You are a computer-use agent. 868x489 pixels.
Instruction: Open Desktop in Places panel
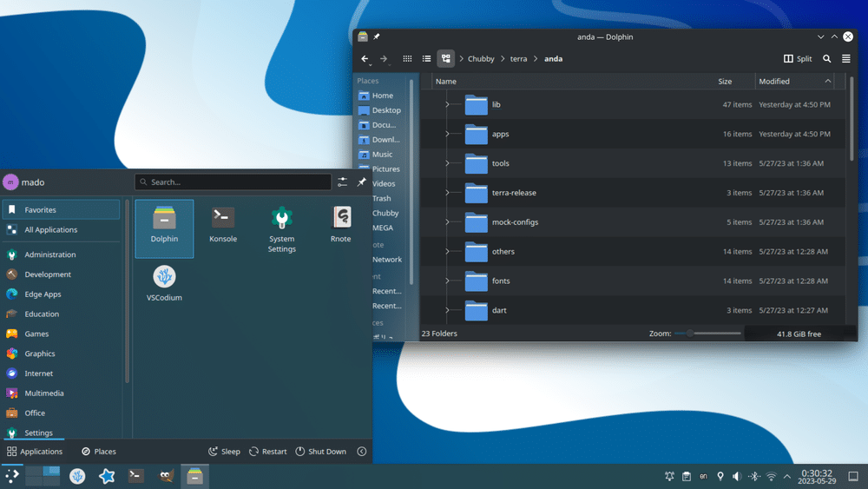(x=383, y=110)
